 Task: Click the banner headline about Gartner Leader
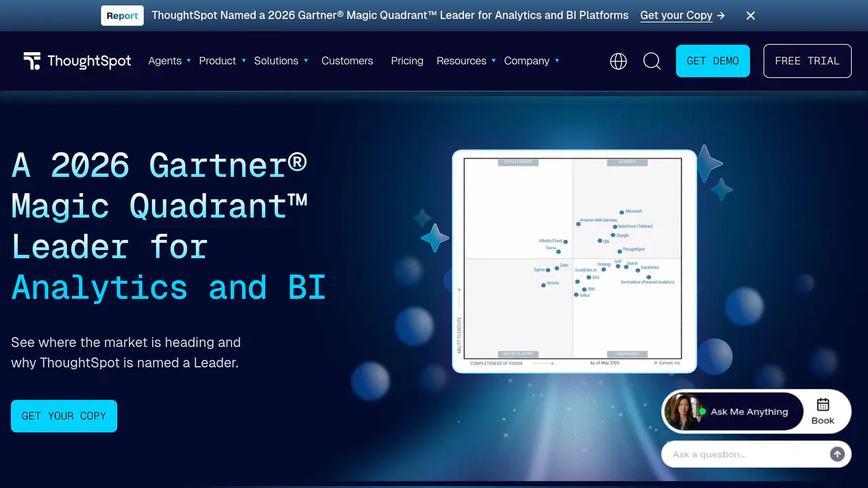(x=390, y=15)
